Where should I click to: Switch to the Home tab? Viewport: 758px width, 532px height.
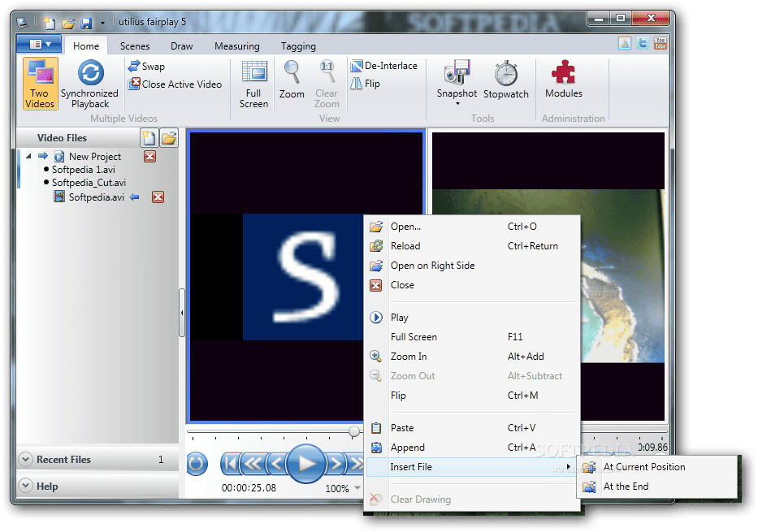coord(86,46)
